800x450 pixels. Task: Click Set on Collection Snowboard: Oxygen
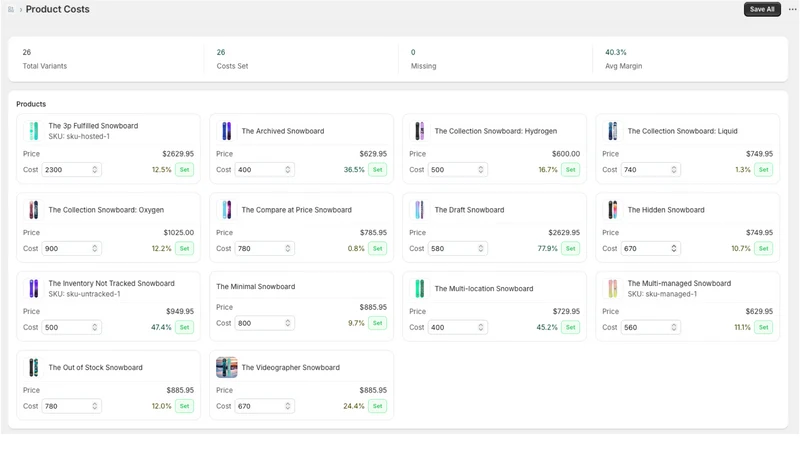pos(184,248)
